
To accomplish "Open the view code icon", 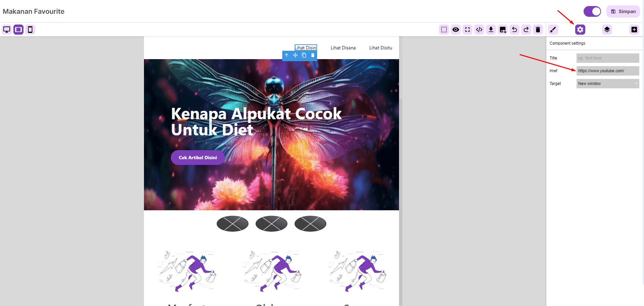I will point(479,30).
